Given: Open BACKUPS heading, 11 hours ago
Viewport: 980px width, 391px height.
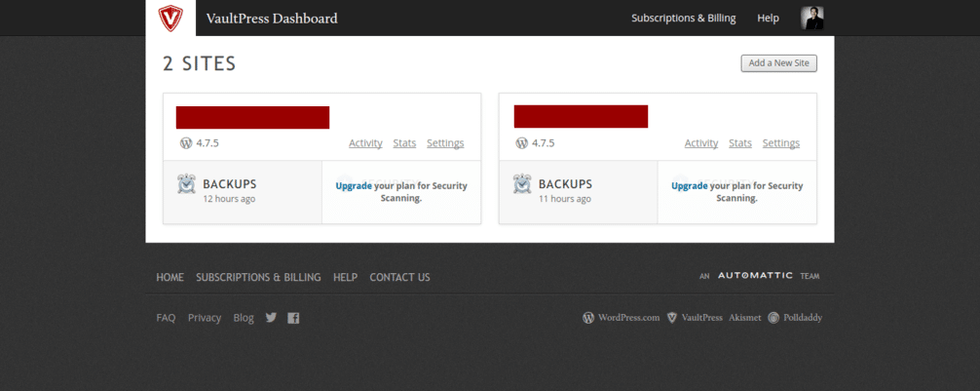Looking at the screenshot, I should (565, 184).
